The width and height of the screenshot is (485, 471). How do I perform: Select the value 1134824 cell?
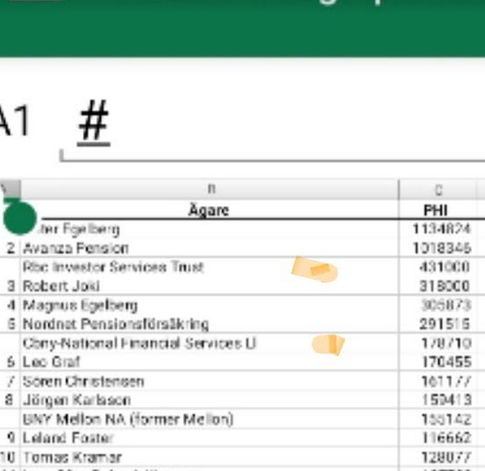[438, 229]
